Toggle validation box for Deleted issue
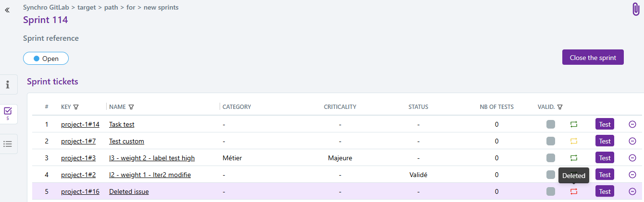 551,191
